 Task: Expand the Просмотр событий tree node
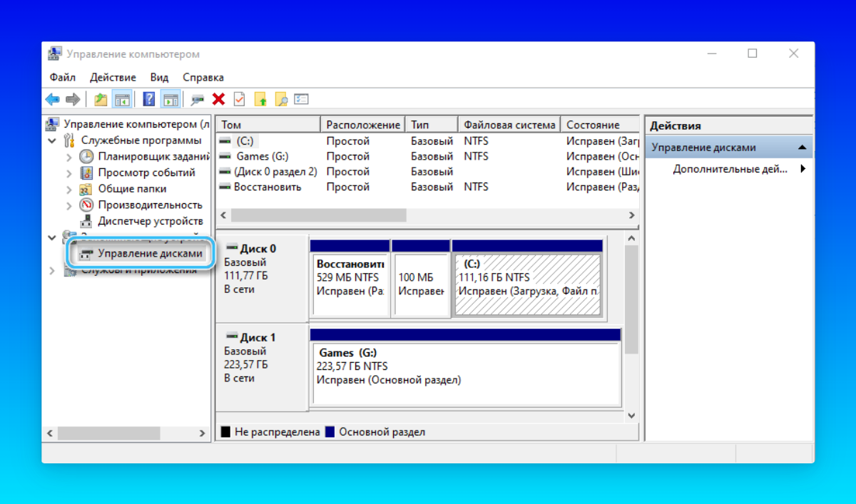click(x=69, y=173)
